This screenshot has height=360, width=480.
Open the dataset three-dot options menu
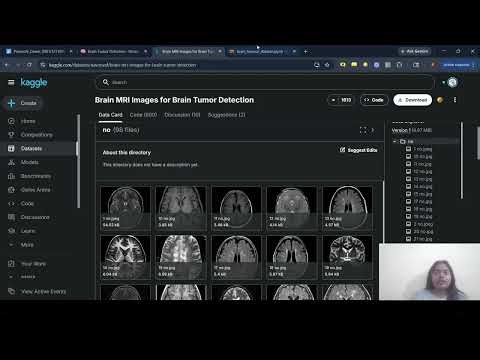point(455,100)
